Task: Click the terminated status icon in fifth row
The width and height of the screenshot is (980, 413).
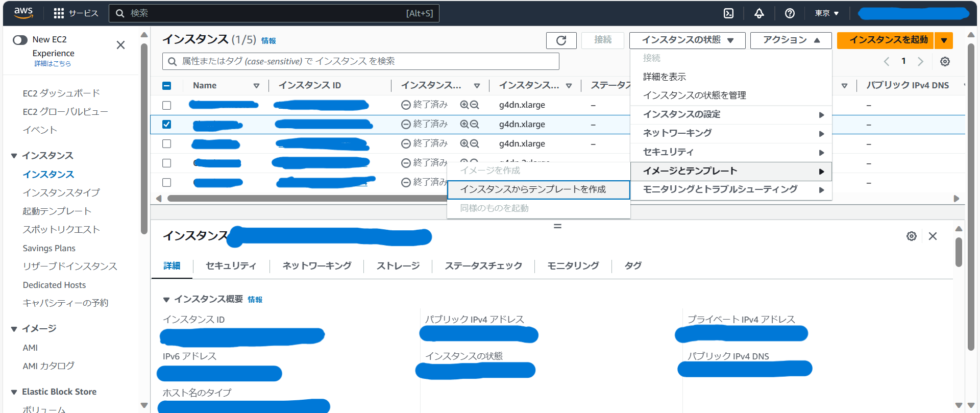Action: 406,182
